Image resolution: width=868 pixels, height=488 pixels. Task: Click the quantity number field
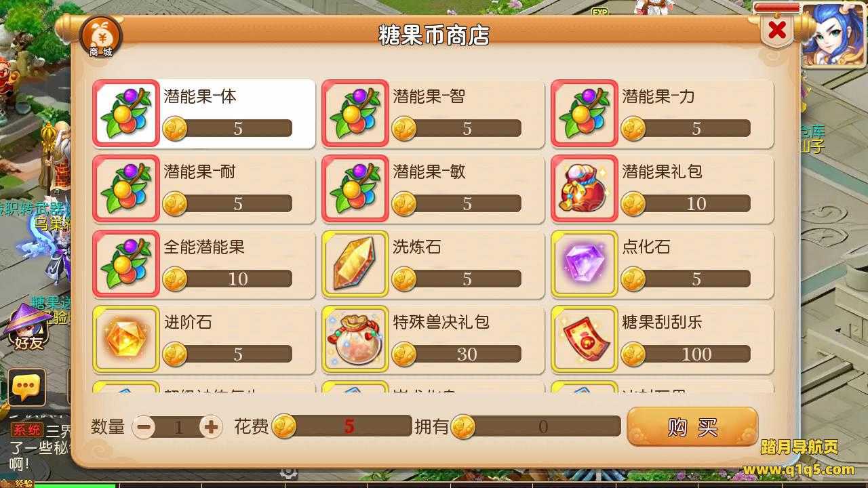(178, 427)
